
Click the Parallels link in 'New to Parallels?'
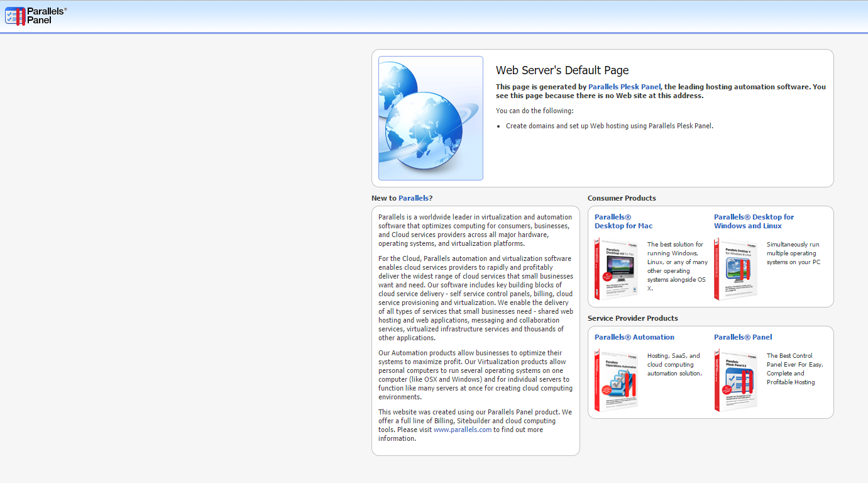[414, 198]
